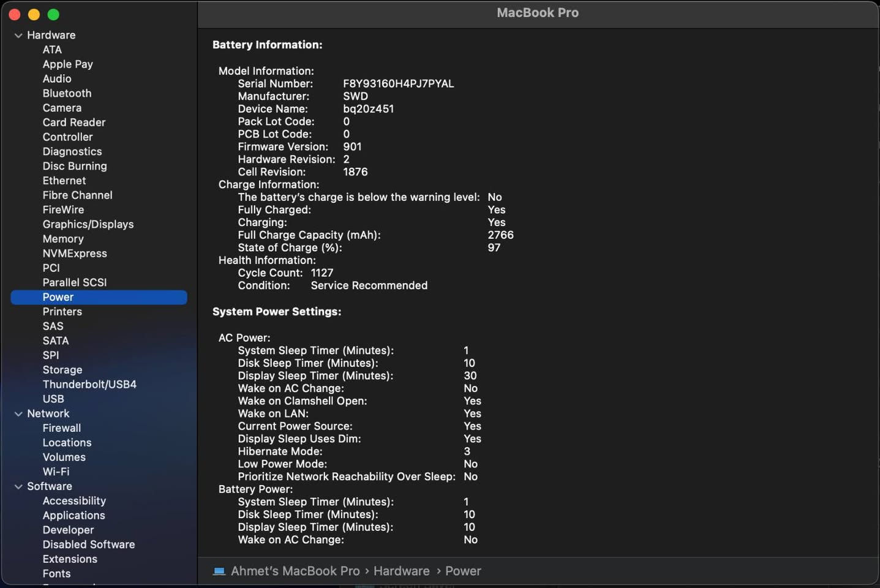This screenshot has width=880, height=588.
Task: Select Card Reader in the sidebar
Action: 74,123
